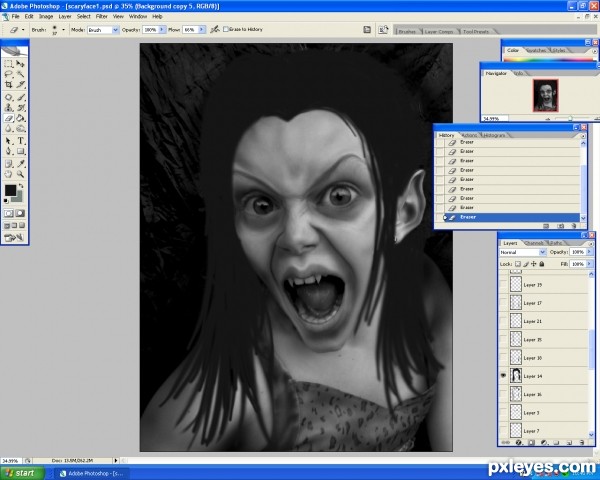Select the Slice tool

point(20,84)
